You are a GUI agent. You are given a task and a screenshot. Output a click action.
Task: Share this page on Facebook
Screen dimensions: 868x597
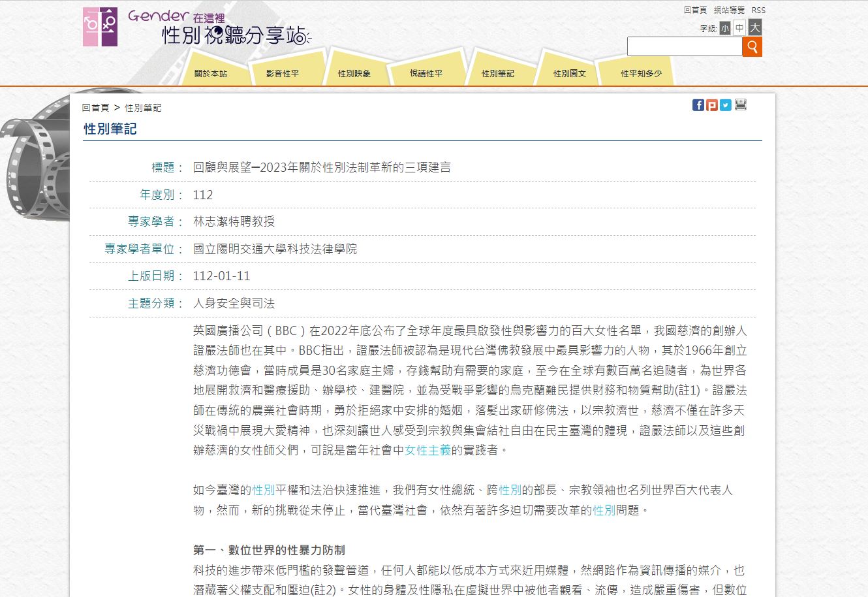(698, 105)
